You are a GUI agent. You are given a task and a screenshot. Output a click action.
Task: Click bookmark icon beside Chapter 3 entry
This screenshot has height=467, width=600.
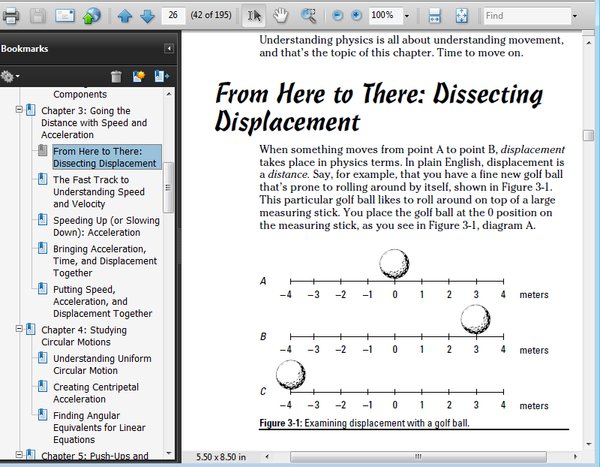[x=31, y=110]
